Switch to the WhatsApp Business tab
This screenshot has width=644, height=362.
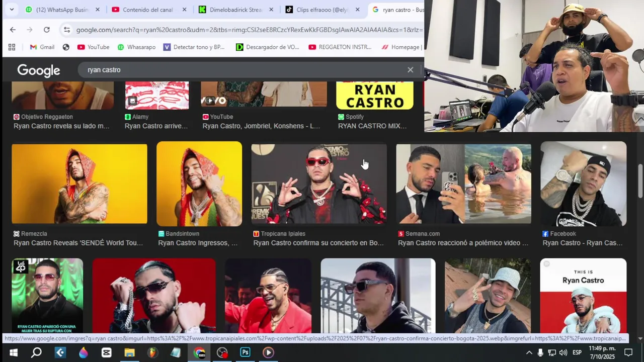61,10
